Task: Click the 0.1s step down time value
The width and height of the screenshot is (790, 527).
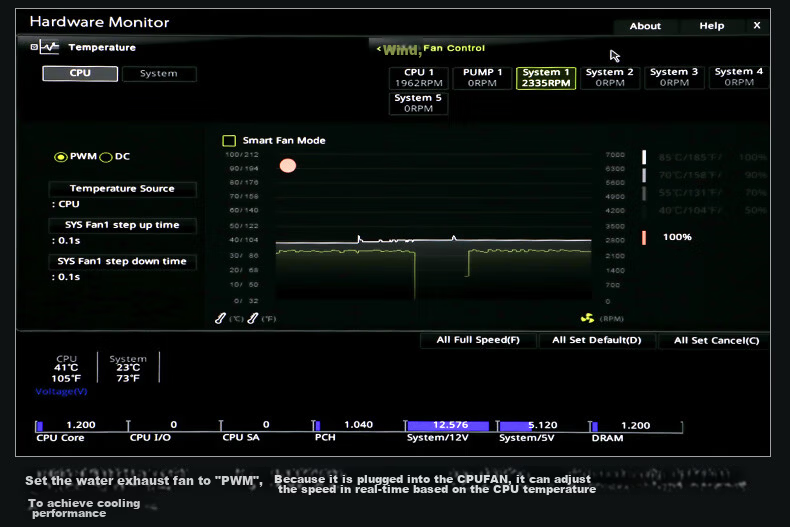Action: (x=66, y=277)
